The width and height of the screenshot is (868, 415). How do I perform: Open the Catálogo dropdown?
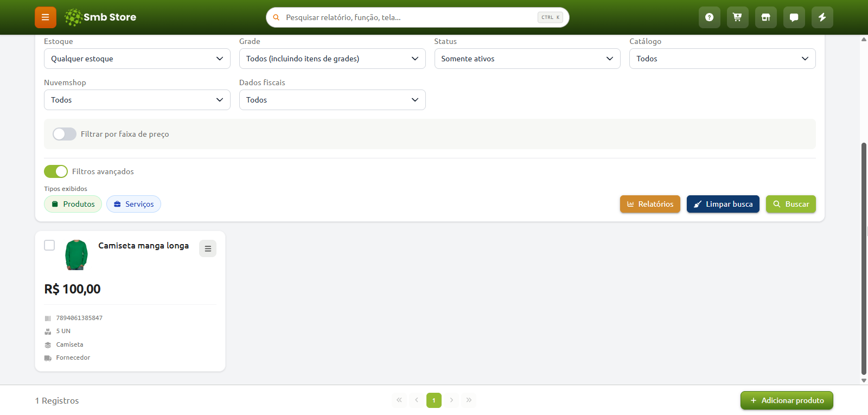pyautogui.click(x=723, y=59)
